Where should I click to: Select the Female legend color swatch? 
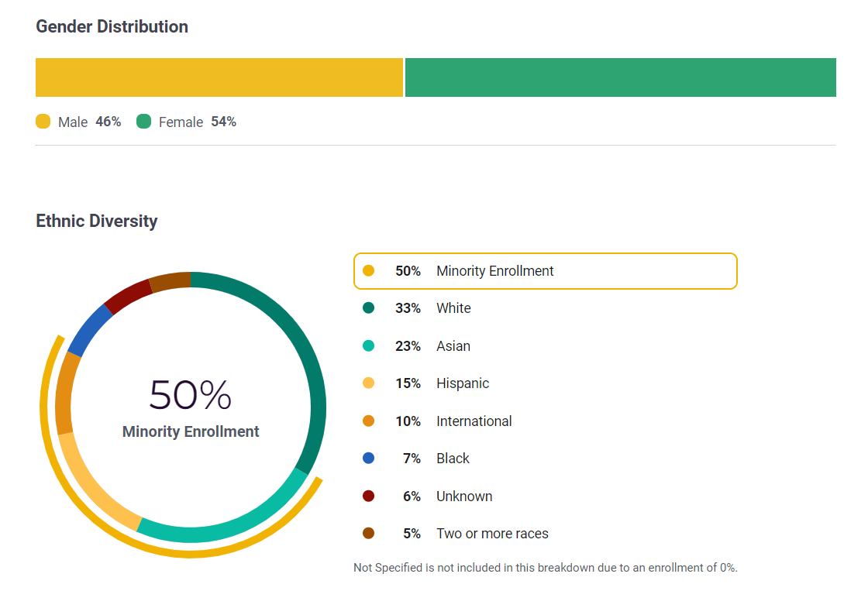(x=143, y=122)
